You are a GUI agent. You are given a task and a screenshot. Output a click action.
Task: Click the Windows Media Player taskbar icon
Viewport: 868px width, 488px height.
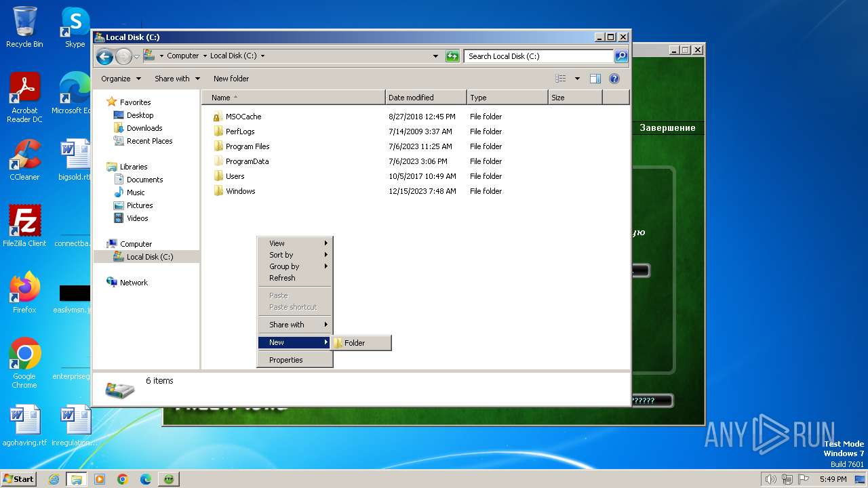pyautogui.click(x=100, y=479)
